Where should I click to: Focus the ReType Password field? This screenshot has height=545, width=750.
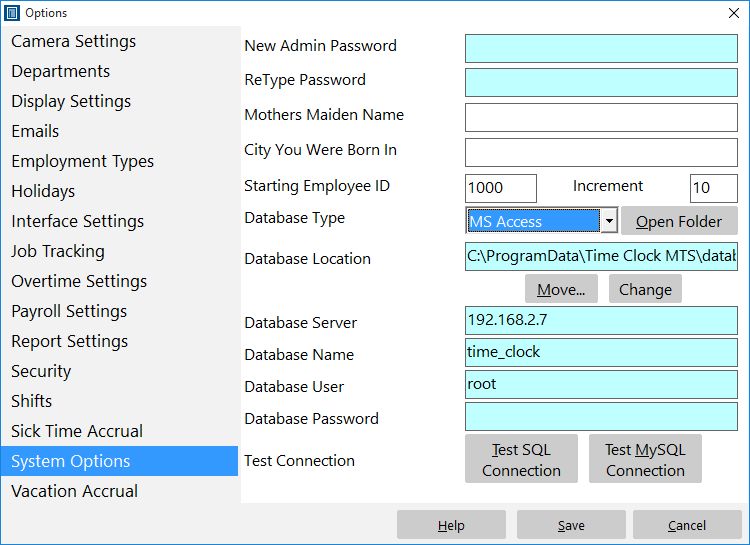point(601,83)
